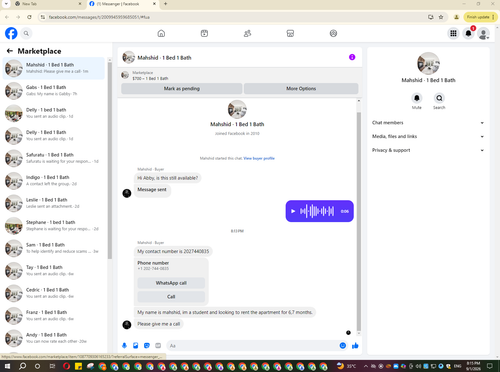Open the Franz - 1 Bed 1 Bath chat

pos(54,316)
